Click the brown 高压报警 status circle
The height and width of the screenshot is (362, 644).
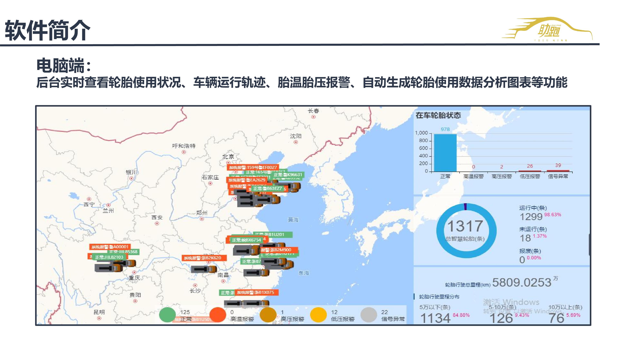click(268, 315)
